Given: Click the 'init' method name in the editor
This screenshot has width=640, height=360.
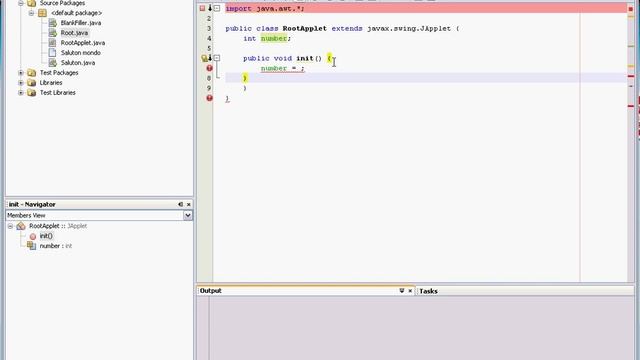Looking at the screenshot, I should [304, 58].
